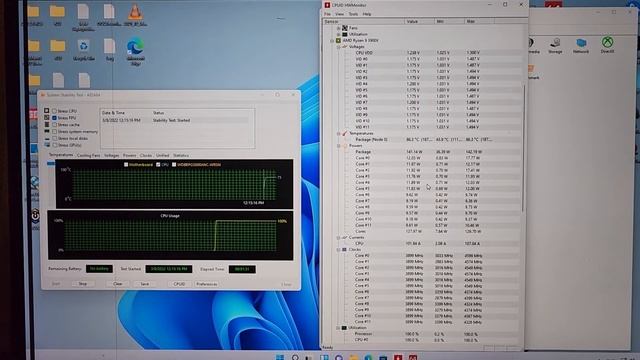Enable the Stress cache checkbox
The height and width of the screenshot is (360, 640).
click(x=54, y=124)
